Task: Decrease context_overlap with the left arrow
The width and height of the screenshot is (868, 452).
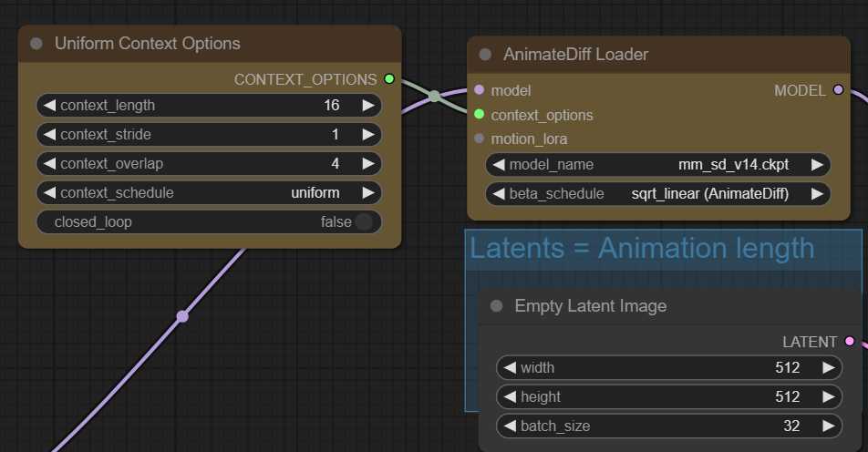Action: [x=50, y=164]
